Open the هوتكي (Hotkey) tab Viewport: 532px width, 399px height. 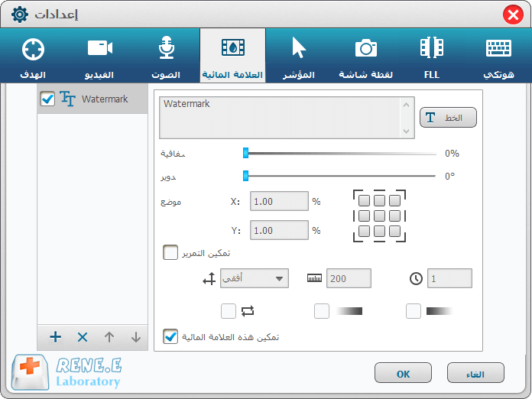click(498, 56)
